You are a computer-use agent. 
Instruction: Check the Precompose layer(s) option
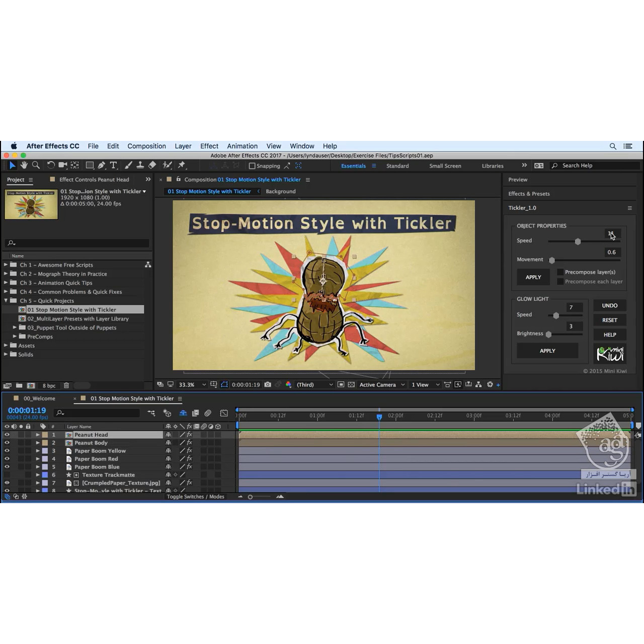coord(560,272)
